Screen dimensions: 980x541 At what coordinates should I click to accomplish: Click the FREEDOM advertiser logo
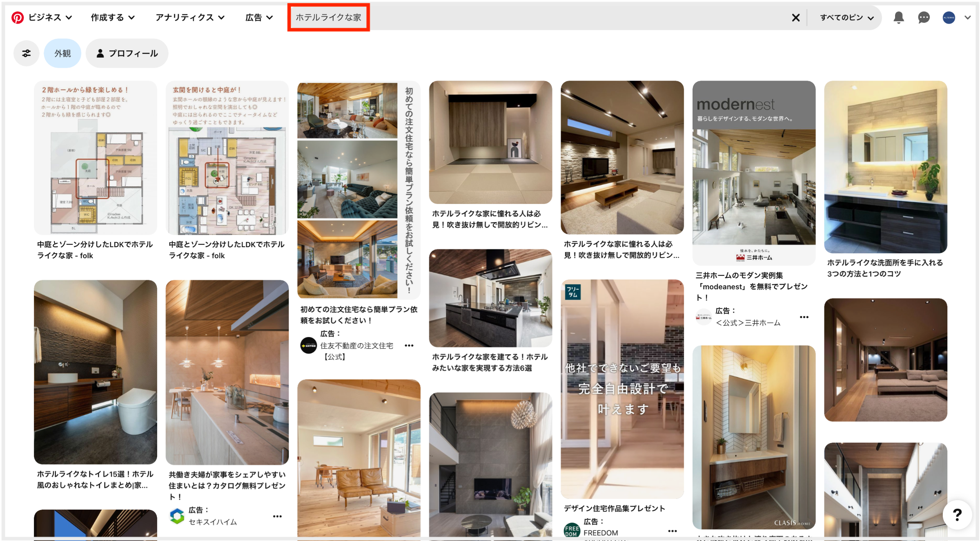572,530
